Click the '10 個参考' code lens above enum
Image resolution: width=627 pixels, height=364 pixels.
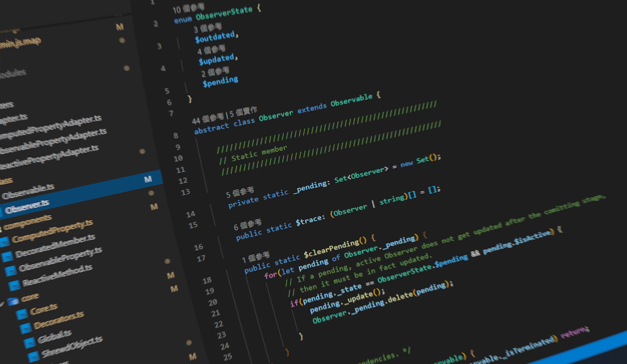click(189, 8)
